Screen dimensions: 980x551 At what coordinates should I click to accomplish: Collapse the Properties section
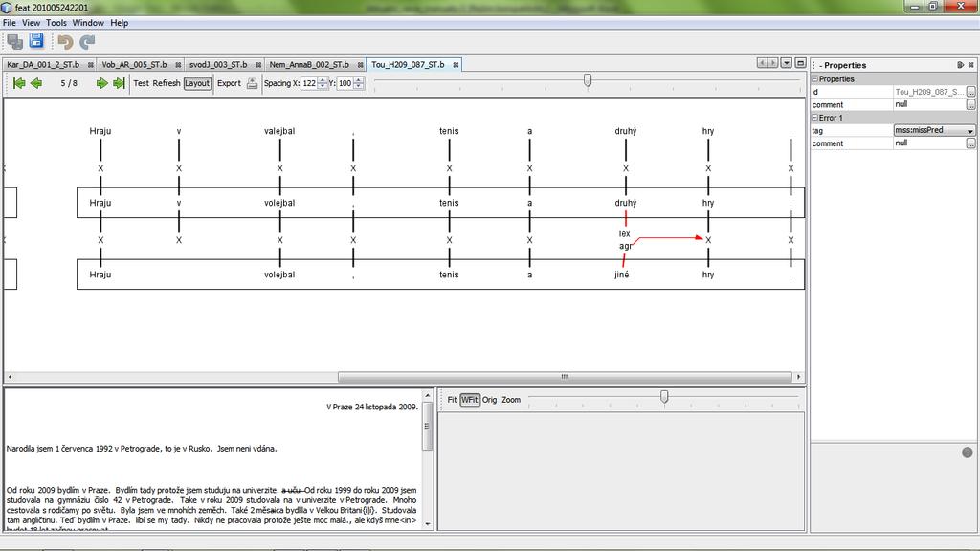point(815,79)
